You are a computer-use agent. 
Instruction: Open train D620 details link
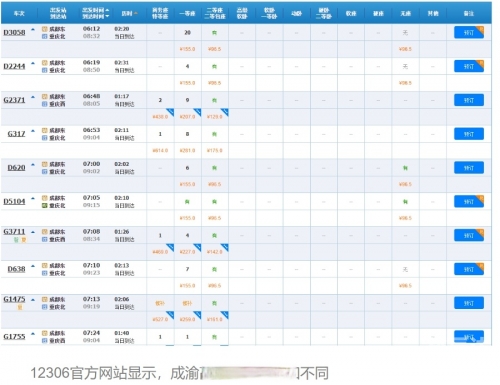coord(16,167)
